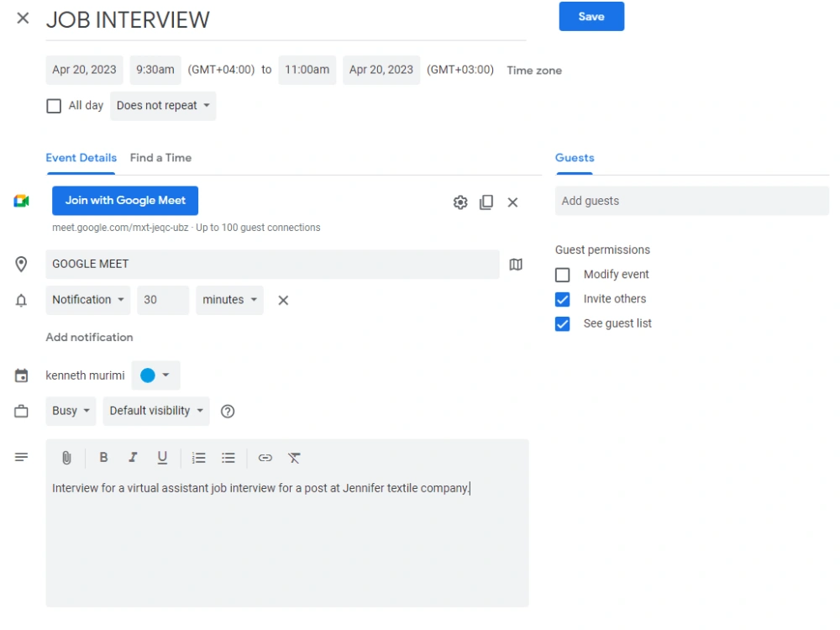The height and width of the screenshot is (630, 840).
Task: Toggle italic formatting in description
Action: tap(133, 458)
